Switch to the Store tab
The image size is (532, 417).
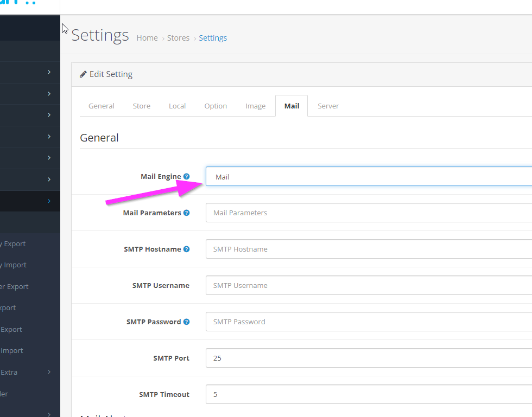tap(142, 106)
